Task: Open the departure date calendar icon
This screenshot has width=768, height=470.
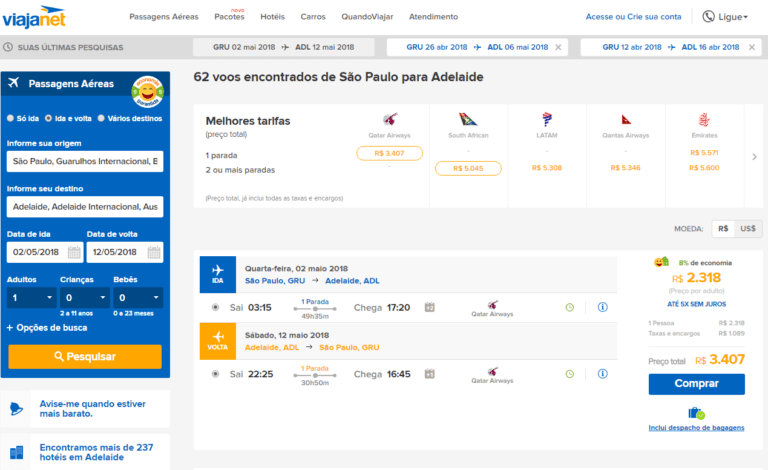Action: click(74, 253)
